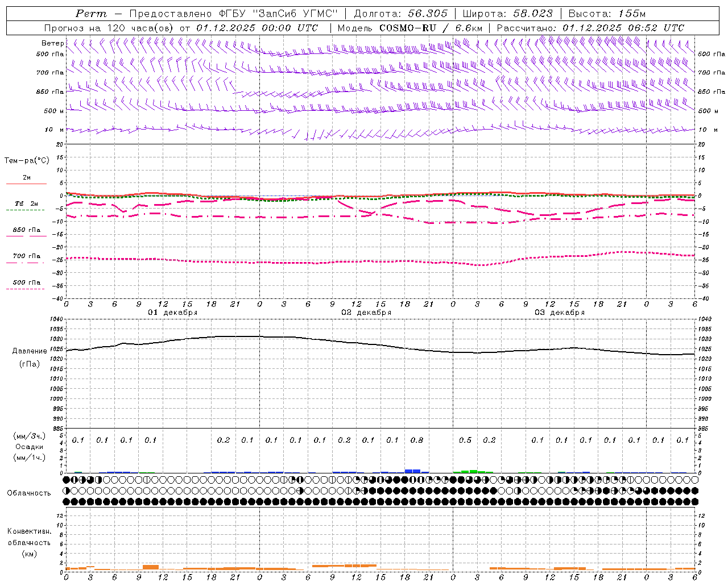This screenshot has width=728, height=582.
Task: Click the '700 гПа' temperature legend entry
Action: pyautogui.click(x=27, y=256)
